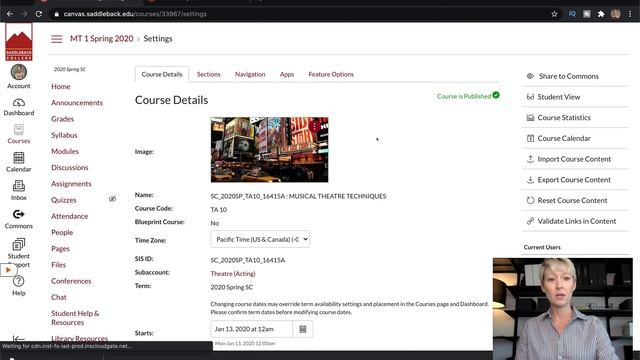The height and width of the screenshot is (360, 640).
Task: Open the Time Zone dropdown
Action: pos(260,239)
